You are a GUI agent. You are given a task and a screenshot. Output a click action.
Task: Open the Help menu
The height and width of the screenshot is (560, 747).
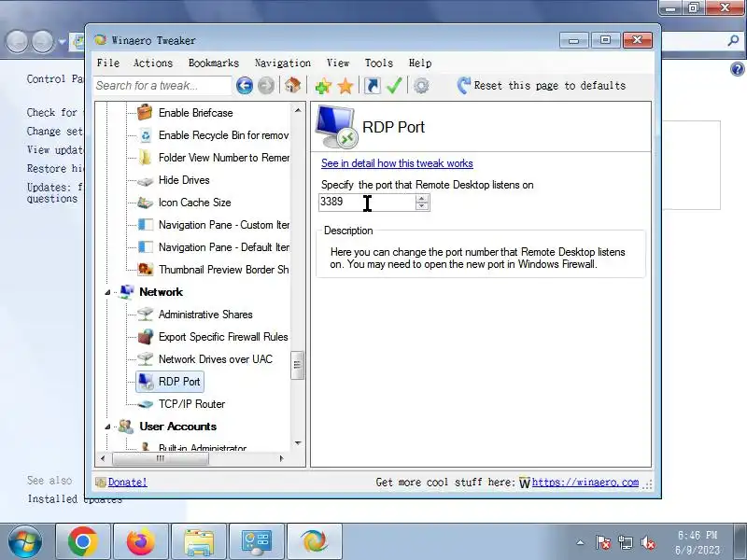420,63
